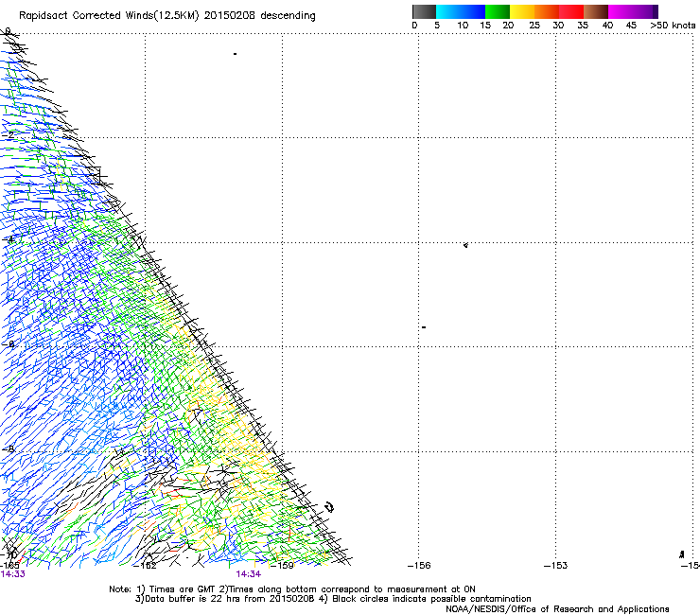The image size is (700, 615).
Task: Click the red 30-35 knots color band
Action: [x=571, y=11]
